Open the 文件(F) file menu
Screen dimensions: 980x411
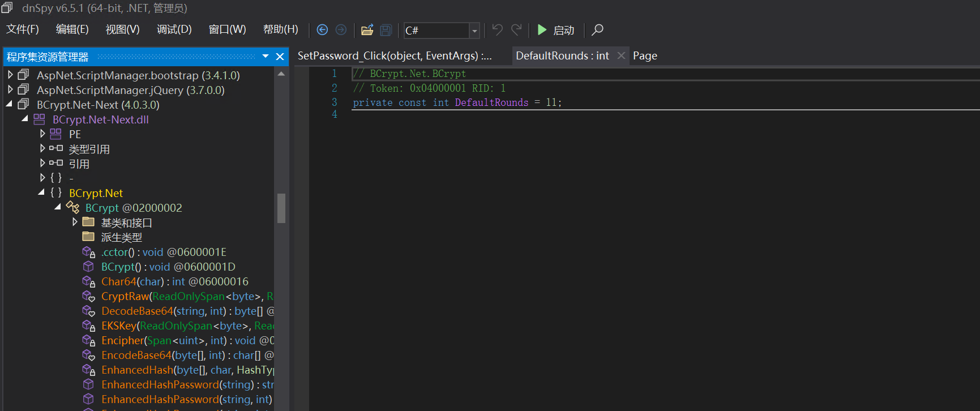(x=23, y=29)
